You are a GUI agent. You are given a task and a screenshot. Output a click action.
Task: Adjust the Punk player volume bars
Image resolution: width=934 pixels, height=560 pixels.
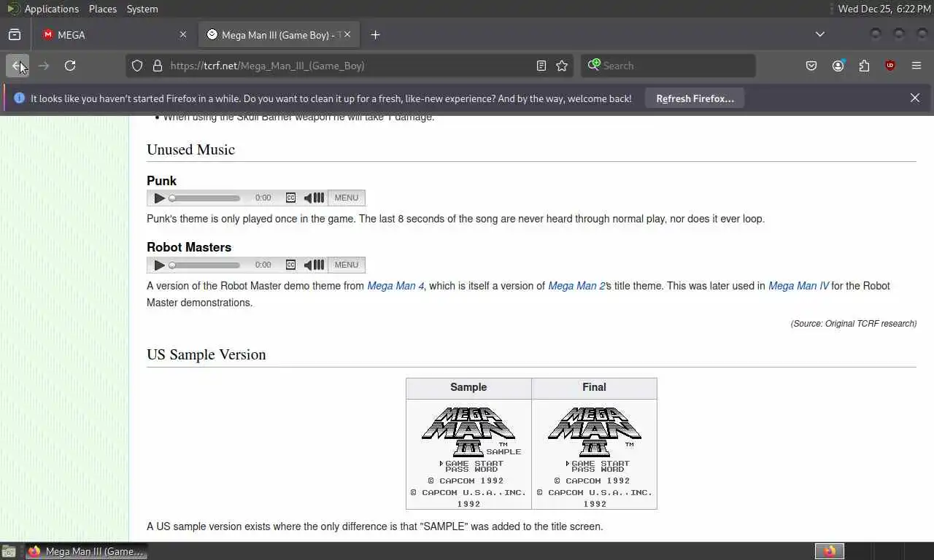click(x=319, y=198)
